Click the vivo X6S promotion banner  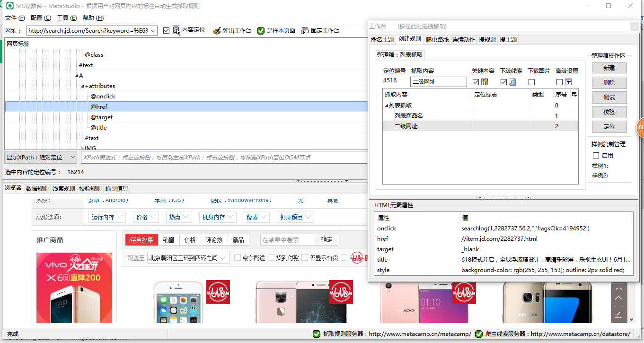click(74, 288)
